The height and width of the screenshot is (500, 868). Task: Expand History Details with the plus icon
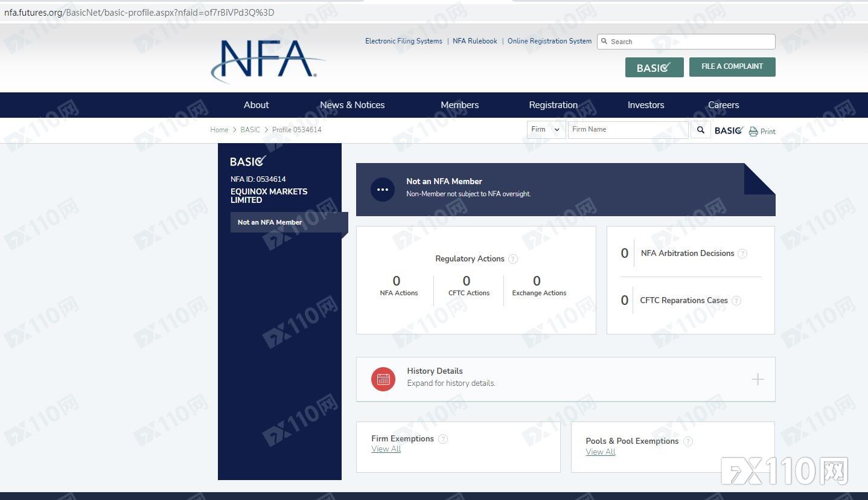758,379
